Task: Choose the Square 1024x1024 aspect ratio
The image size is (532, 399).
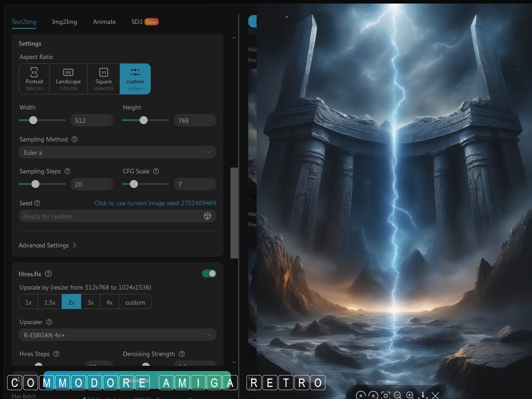Action: (103, 78)
